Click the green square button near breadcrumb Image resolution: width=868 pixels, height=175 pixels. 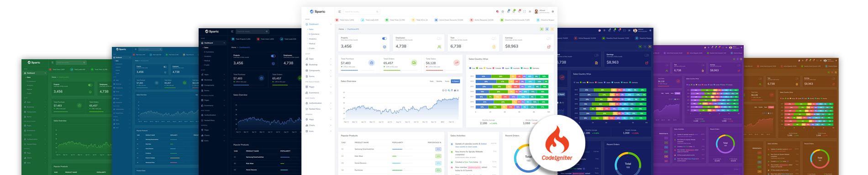(x=542, y=29)
